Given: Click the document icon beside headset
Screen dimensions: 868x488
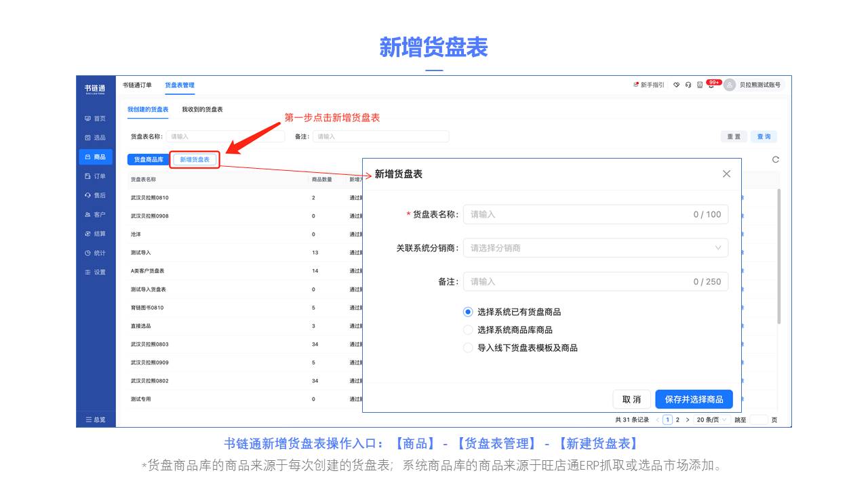Looking at the screenshot, I should (699, 85).
